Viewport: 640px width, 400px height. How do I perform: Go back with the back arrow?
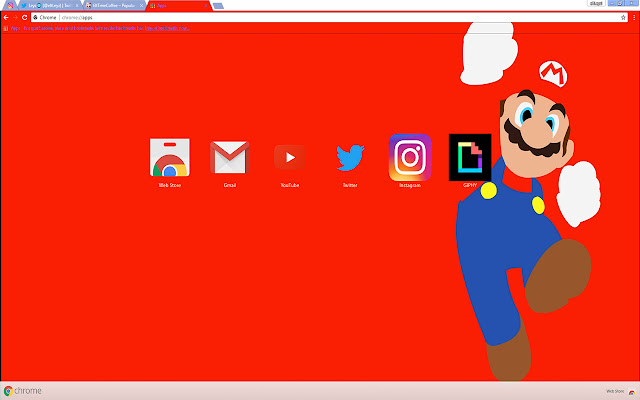click(6, 18)
